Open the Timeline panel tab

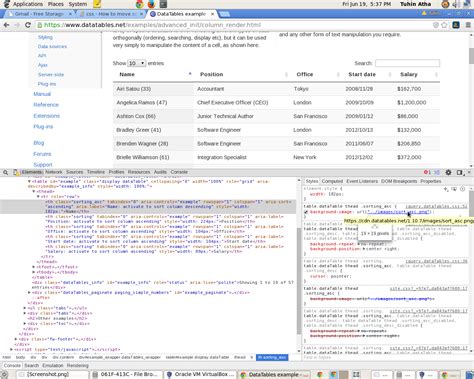[96, 172]
